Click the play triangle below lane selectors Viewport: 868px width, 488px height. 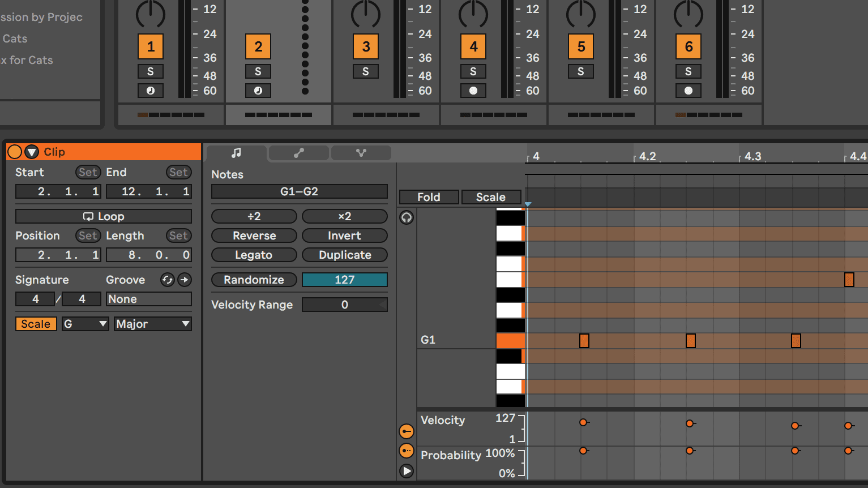coord(407,470)
